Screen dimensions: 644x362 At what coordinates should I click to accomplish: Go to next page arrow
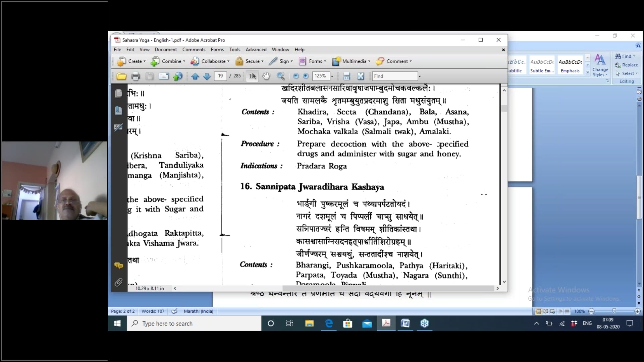(x=207, y=76)
